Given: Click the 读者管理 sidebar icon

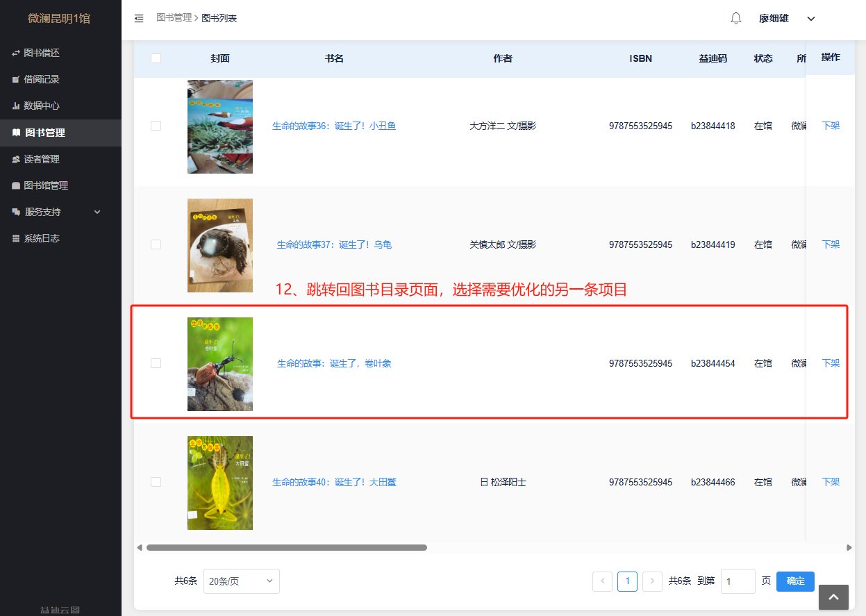Looking at the screenshot, I should (15, 159).
